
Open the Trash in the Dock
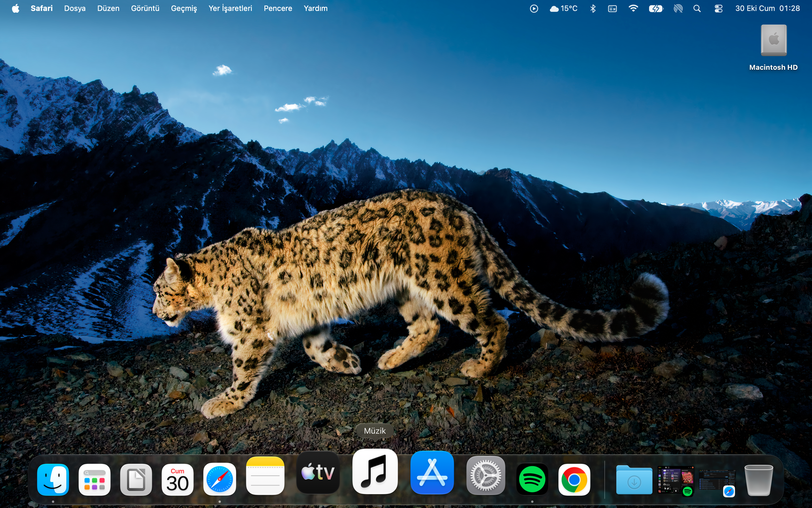[x=759, y=480]
